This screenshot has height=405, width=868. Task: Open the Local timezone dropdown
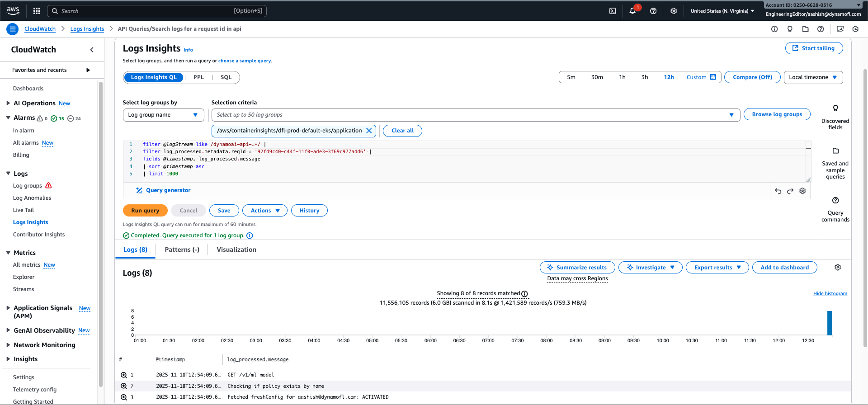point(813,77)
